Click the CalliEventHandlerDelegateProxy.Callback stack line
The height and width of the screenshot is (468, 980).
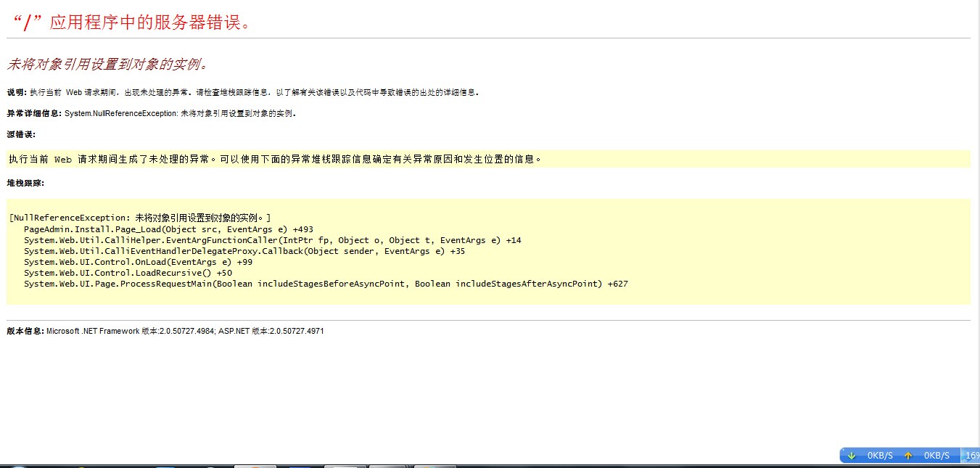[244, 251]
